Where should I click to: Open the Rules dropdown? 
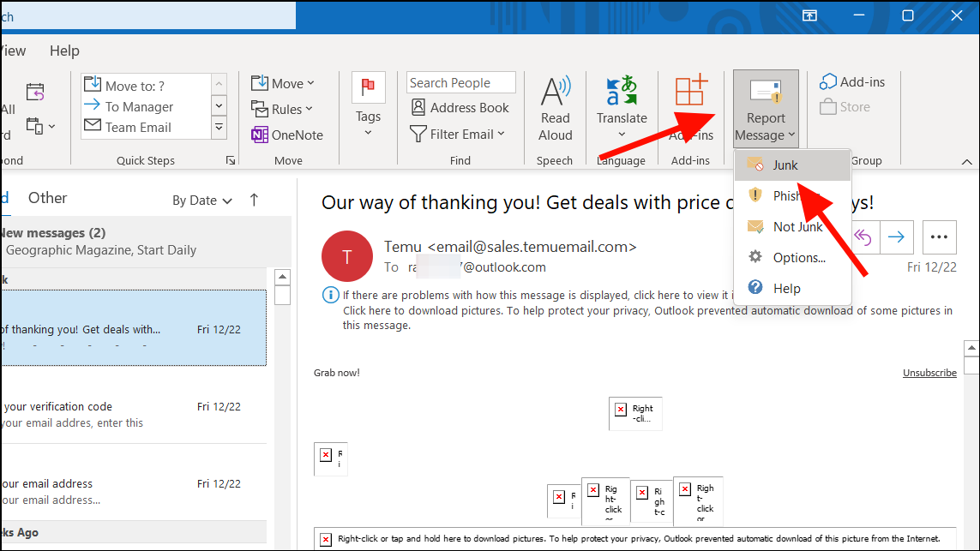click(282, 109)
